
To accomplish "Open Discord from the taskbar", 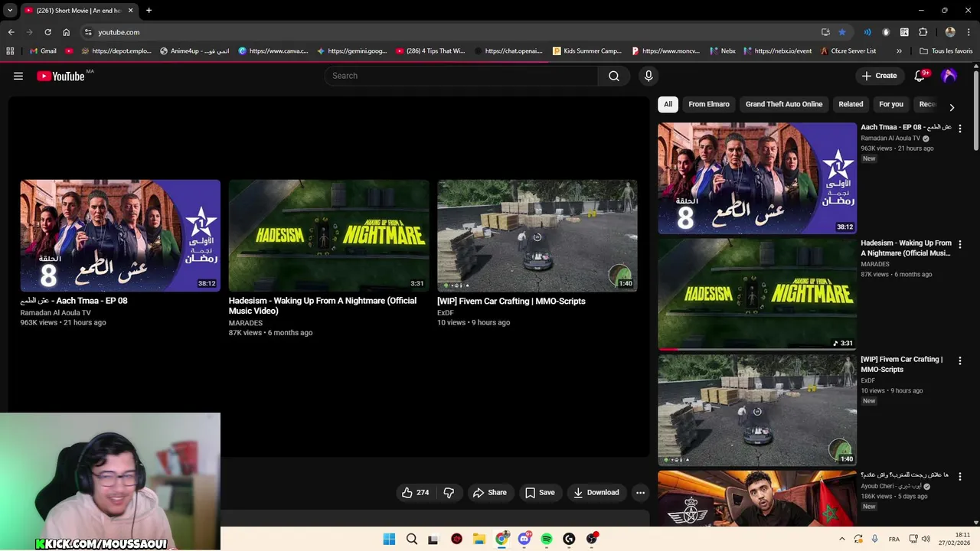I will (524, 539).
